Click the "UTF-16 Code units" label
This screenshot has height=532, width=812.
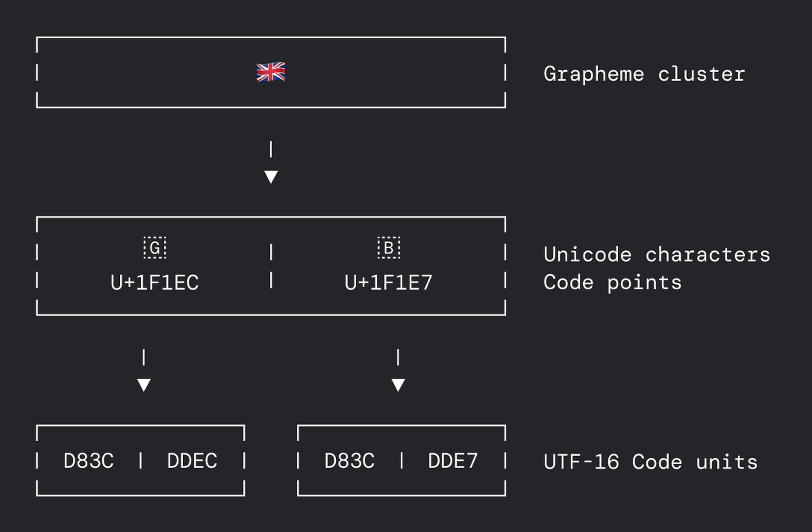pyautogui.click(x=650, y=462)
